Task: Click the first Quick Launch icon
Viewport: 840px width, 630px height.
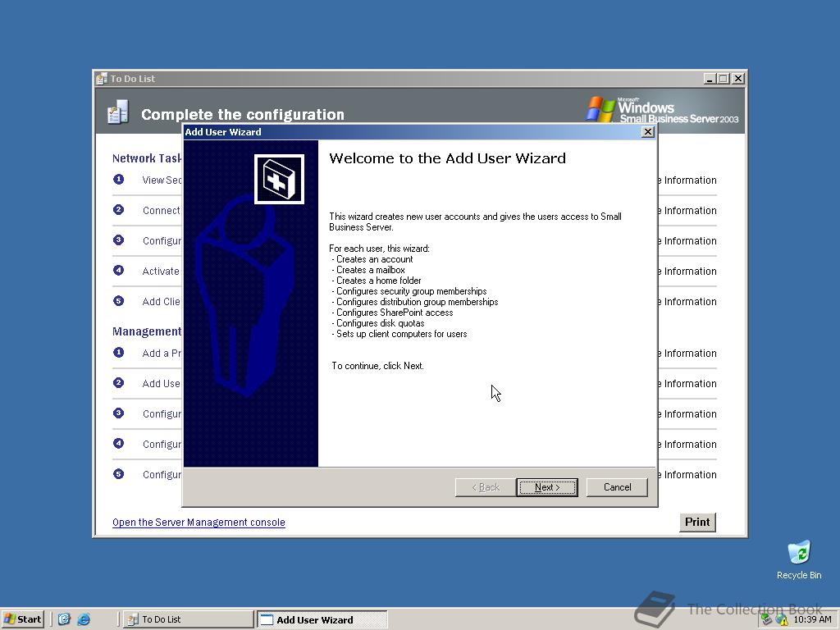Action: [64, 619]
